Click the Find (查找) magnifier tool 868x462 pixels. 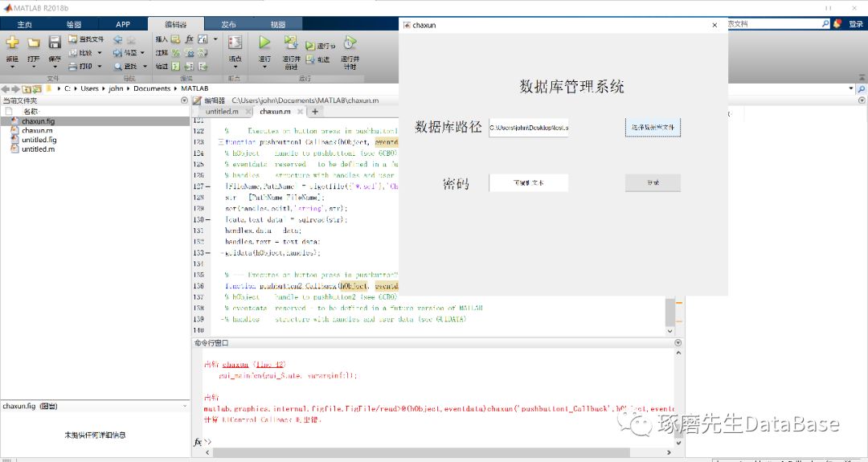[x=125, y=67]
